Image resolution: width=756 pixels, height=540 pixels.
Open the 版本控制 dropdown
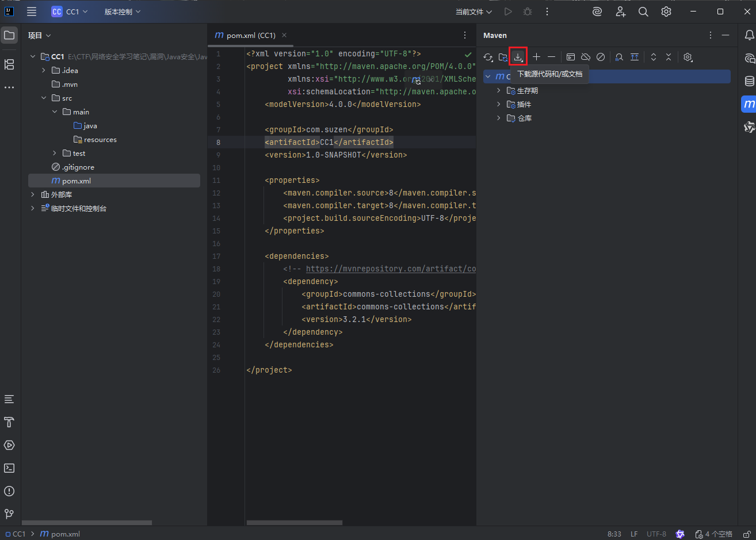(x=122, y=12)
